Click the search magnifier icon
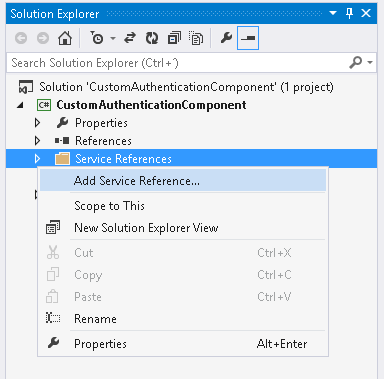384x379 pixels. point(356,62)
